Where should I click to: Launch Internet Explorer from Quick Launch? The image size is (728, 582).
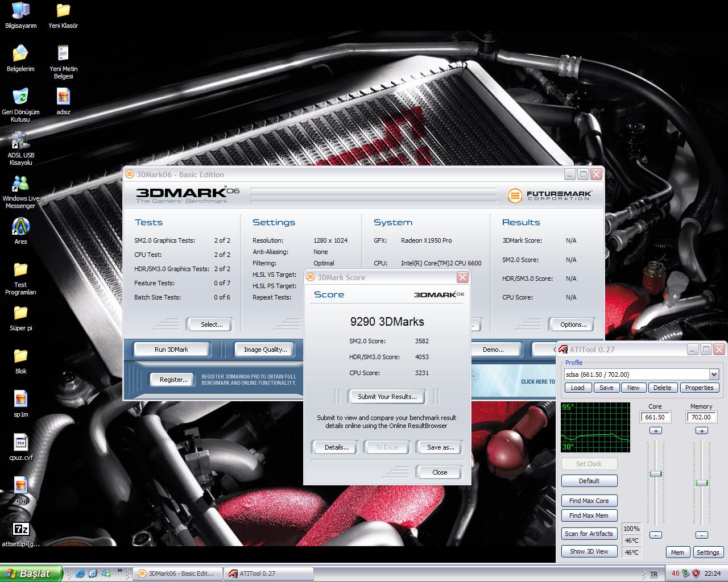tap(80, 573)
